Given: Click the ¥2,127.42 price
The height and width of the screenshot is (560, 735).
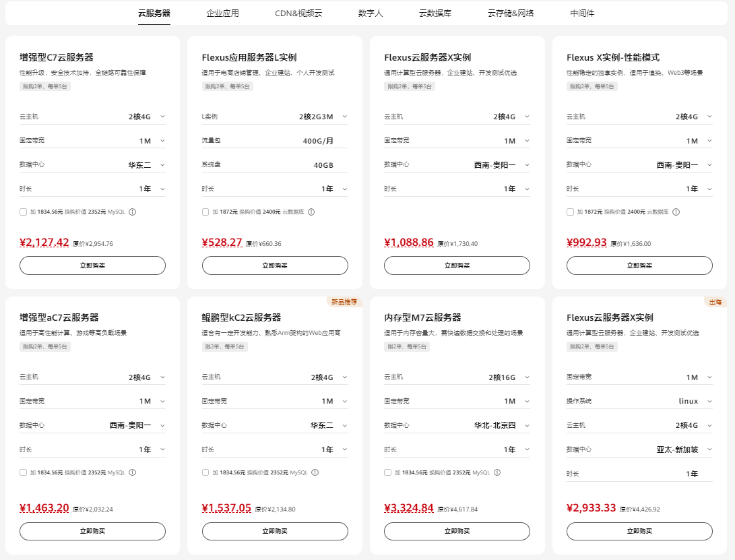Looking at the screenshot, I should (44, 243).
